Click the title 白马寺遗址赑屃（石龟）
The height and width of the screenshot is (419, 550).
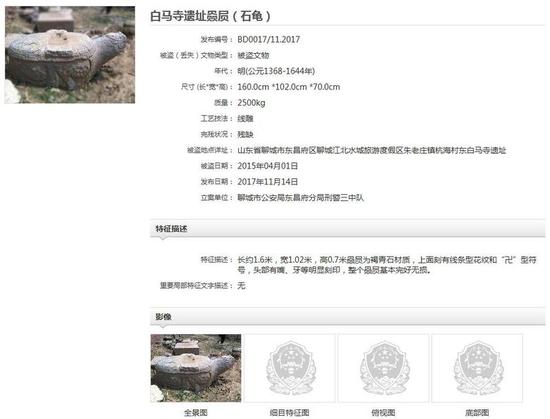pos(210,16)
